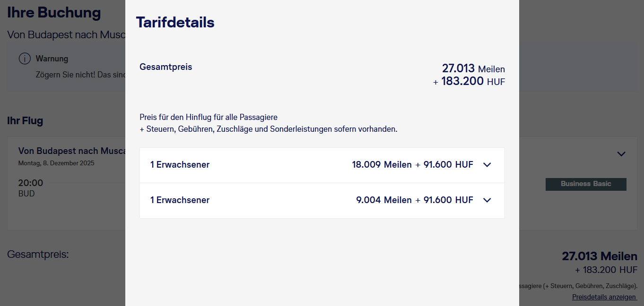Select the Von Budapest nach Muscat flight title
The height and width of the screenshot is (306, 644).
(71, 151)
